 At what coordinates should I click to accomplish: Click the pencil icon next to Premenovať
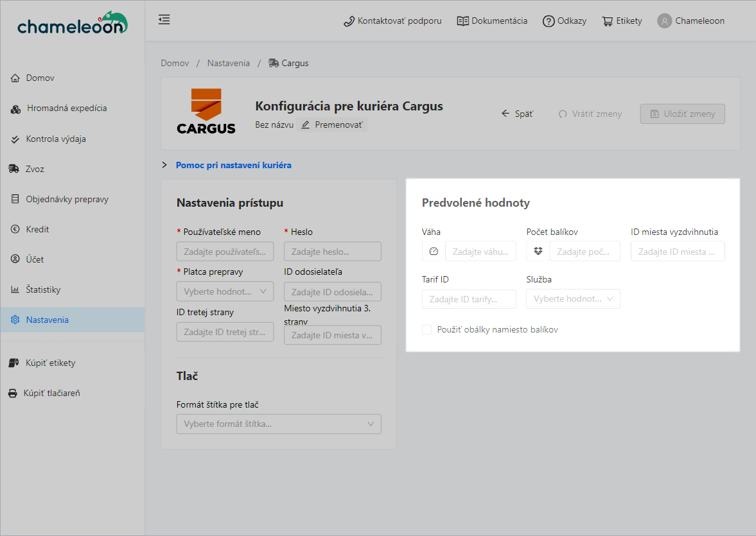coord(306,125)
